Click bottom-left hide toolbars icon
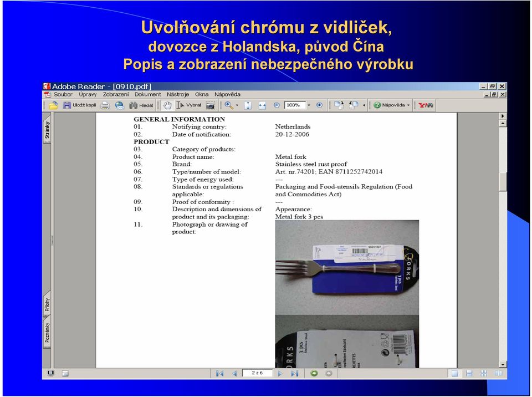This screenshot has height=397, width=532. pyautogui.click(x=65, y=374)
